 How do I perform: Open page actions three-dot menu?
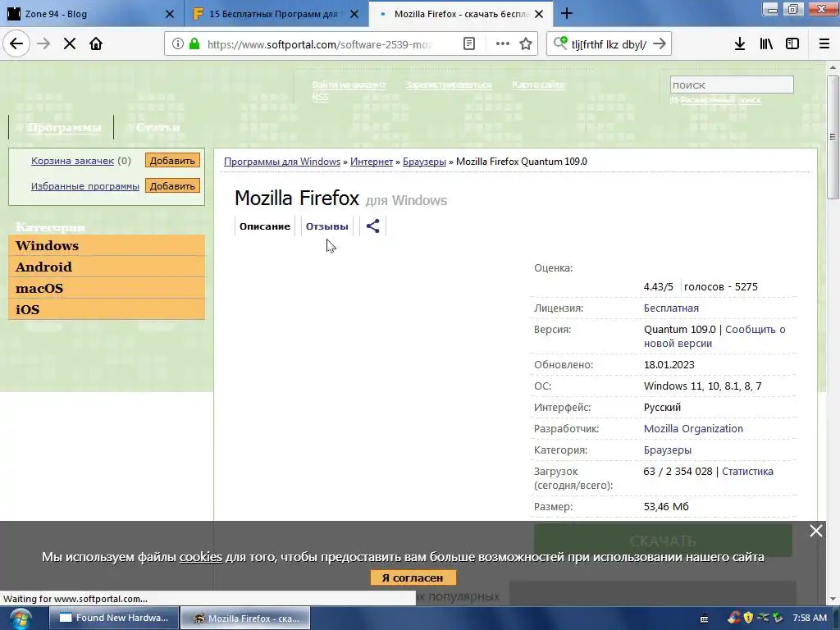[503, 44]
